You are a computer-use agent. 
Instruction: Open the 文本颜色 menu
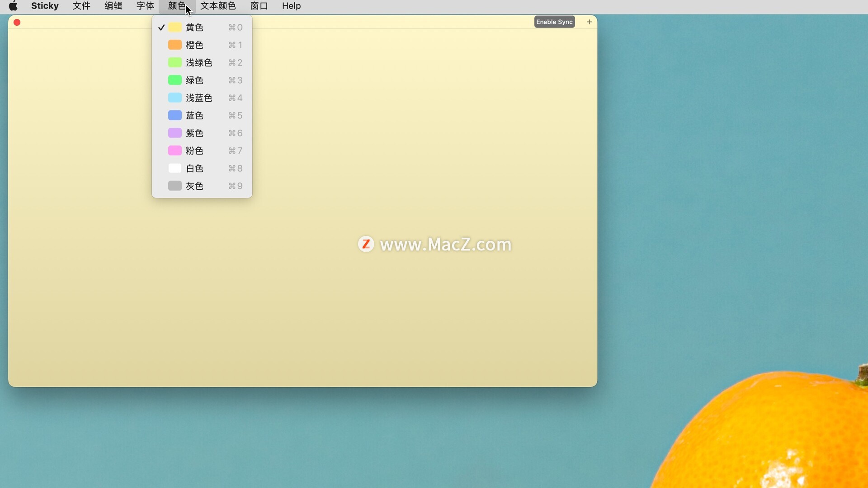(218, 6)
